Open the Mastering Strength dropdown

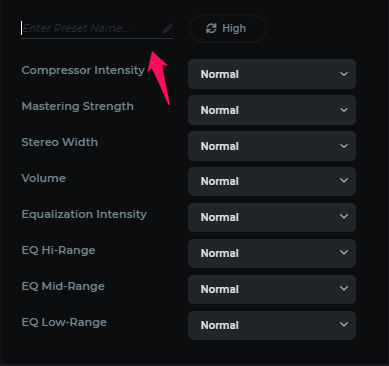pyautogui.click(x=272, y=110)
